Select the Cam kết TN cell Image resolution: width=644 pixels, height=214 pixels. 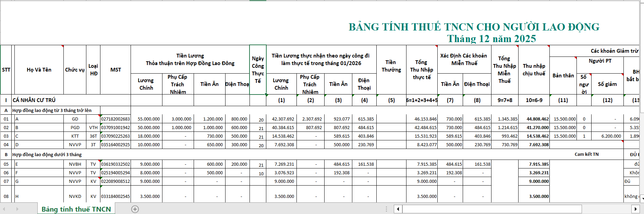point(586,154)
